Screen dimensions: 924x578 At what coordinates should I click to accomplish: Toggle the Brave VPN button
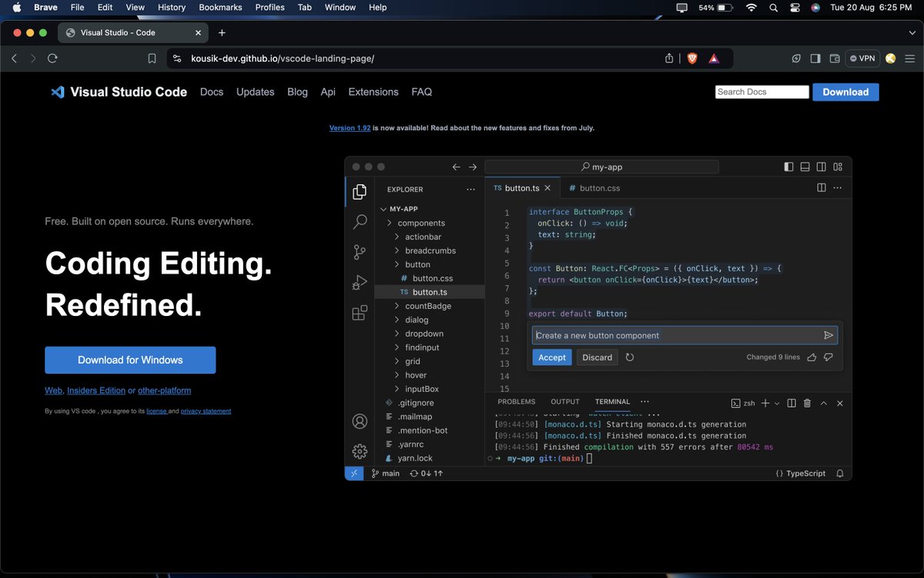[862, 59]
